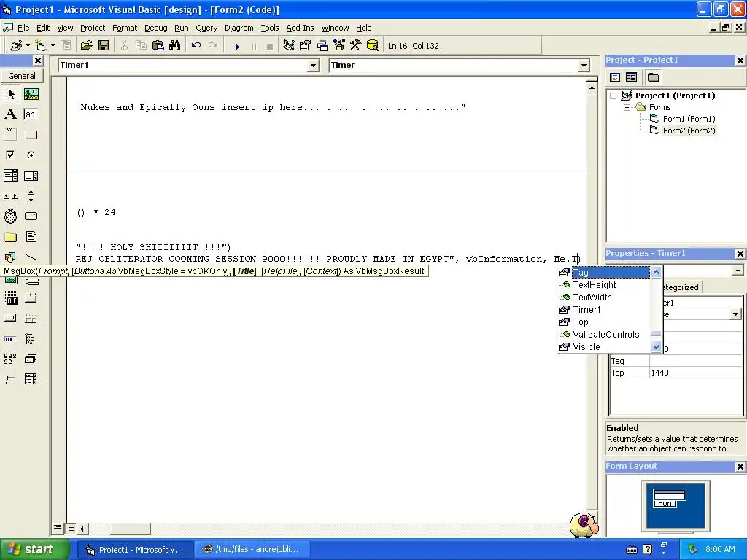Image resolution: width=747 pixels, height=560 pixels.
Task: Select Form1 (Form1) in project tree
Action: tap(689, 119)
